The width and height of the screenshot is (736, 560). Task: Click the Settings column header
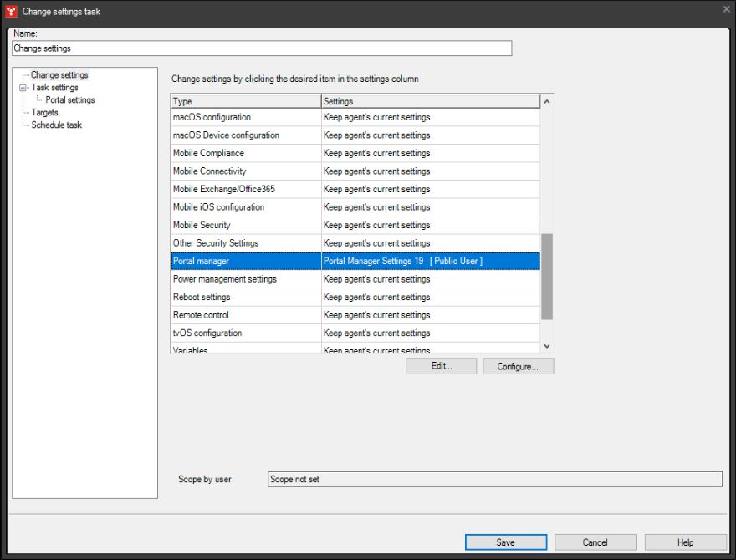click(x=430, y=101)
